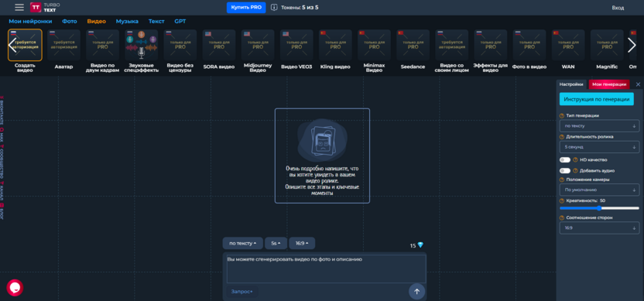644x301 pixels.
Task: Click the help icon beside Длительность ролика
Action: (x=562, y=137)
